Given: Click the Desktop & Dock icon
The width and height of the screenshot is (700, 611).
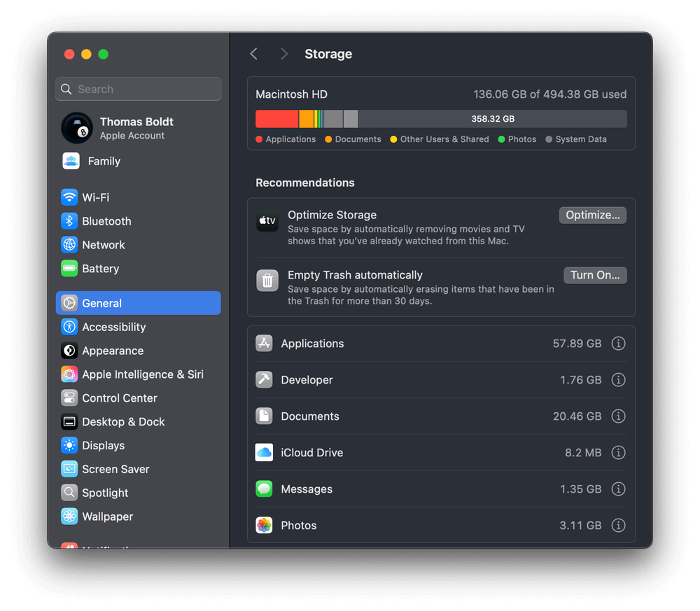Looking at the screenshot, I should tap(69, 421).
